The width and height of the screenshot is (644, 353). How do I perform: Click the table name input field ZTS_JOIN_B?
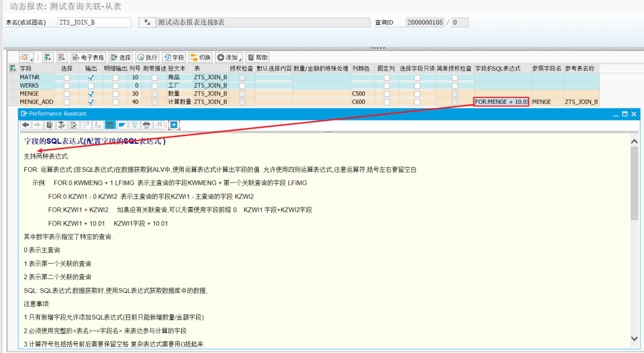coord(94,23)
